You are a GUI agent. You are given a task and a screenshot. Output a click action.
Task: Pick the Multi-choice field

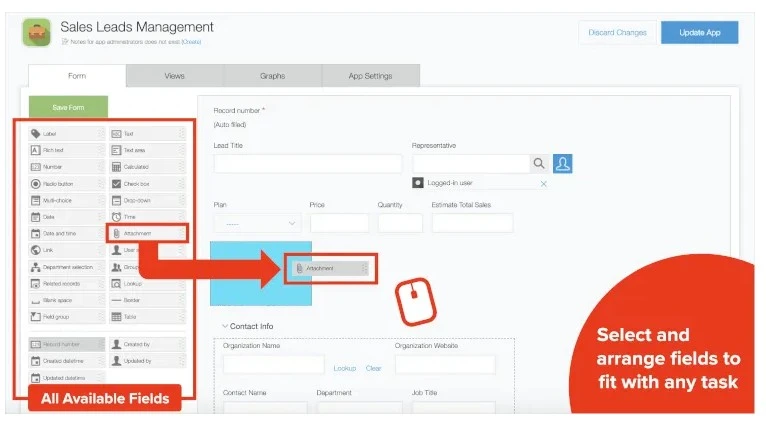click(67, 200)
